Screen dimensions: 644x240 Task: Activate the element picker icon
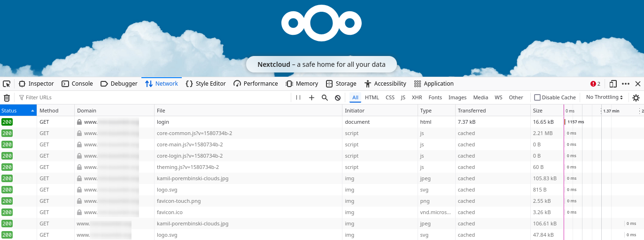click(7, 84)
